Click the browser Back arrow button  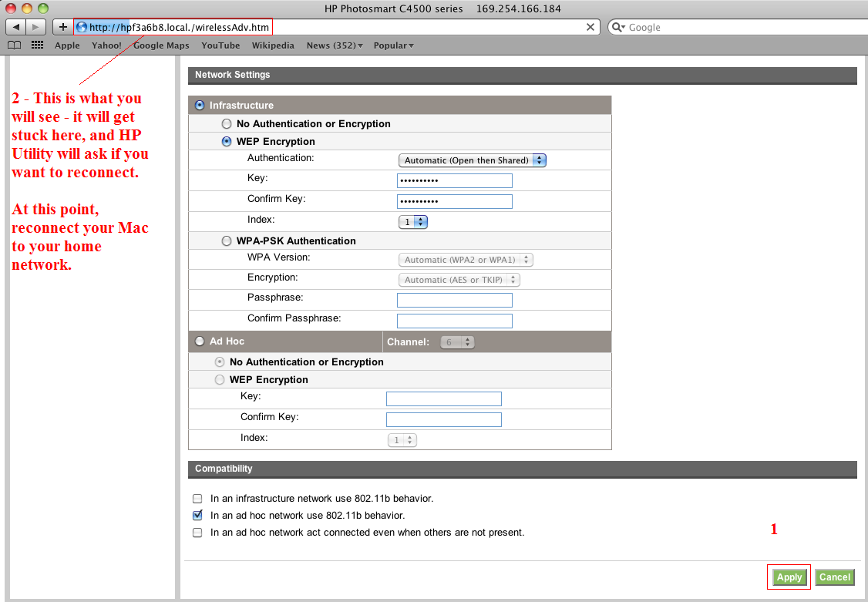(16, 27)
